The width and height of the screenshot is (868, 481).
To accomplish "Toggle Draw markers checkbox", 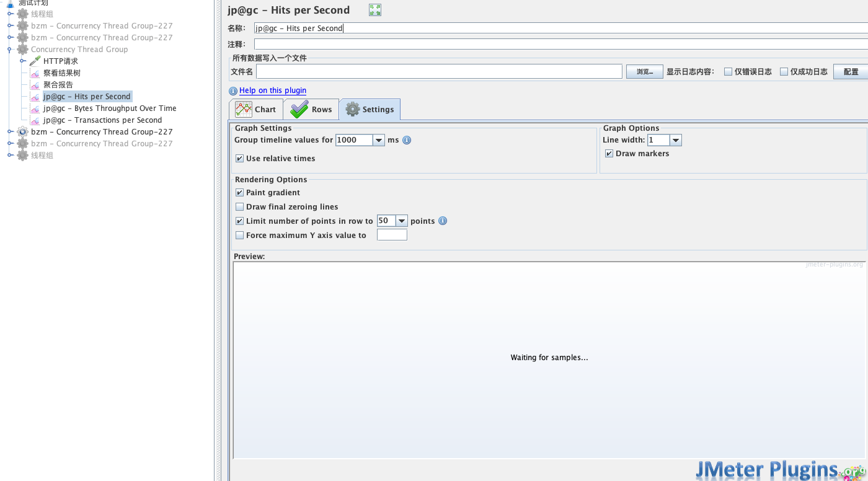I will click(609, 154).
